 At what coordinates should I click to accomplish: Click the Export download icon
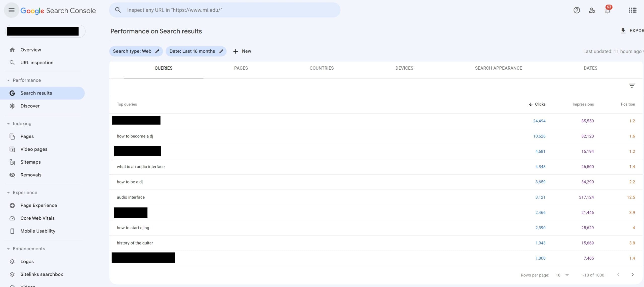(623, 31)
